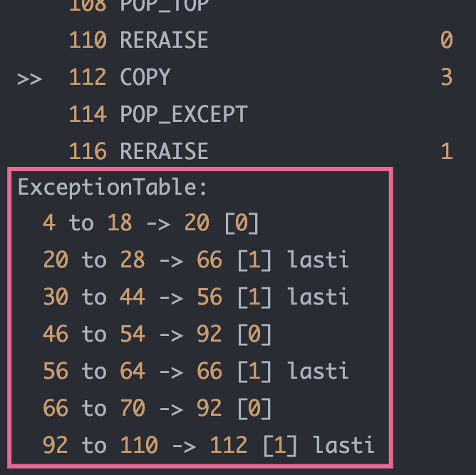The width and height of the screenshot is (476, 475).
Task: Click the COPY instruction name
Action: [145, 77]
